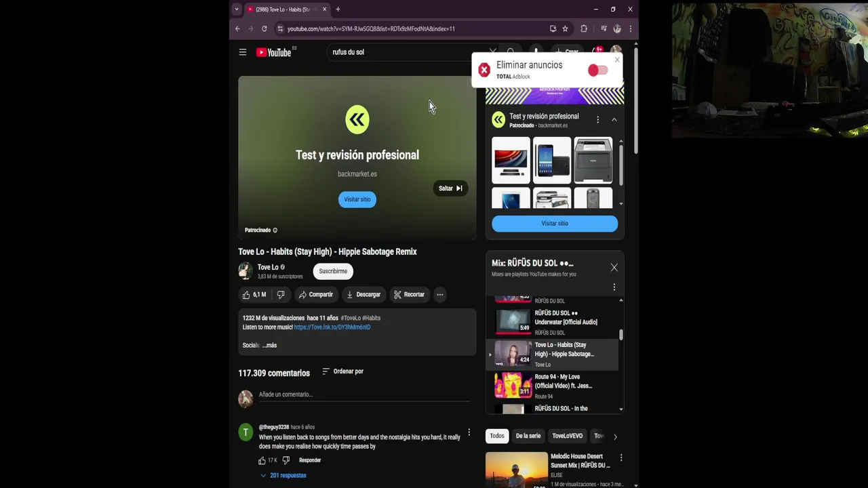Expand the 201 respuestas thread
The width and height of the screenshot is (868, 488).
coord(283,476)
